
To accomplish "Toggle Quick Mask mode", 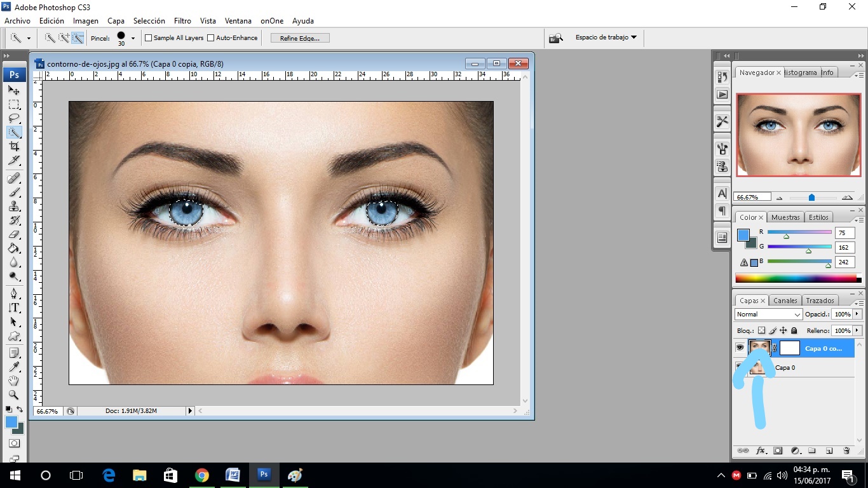I will click(x=14, y=443).
